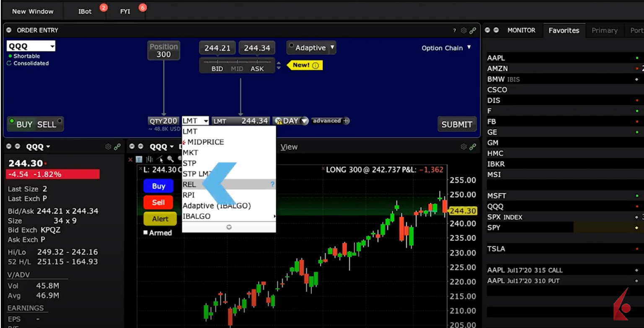The width and height of the screenshot is (644, 328).
Task: Click IBot notification badge
Action: coord(103,8)
